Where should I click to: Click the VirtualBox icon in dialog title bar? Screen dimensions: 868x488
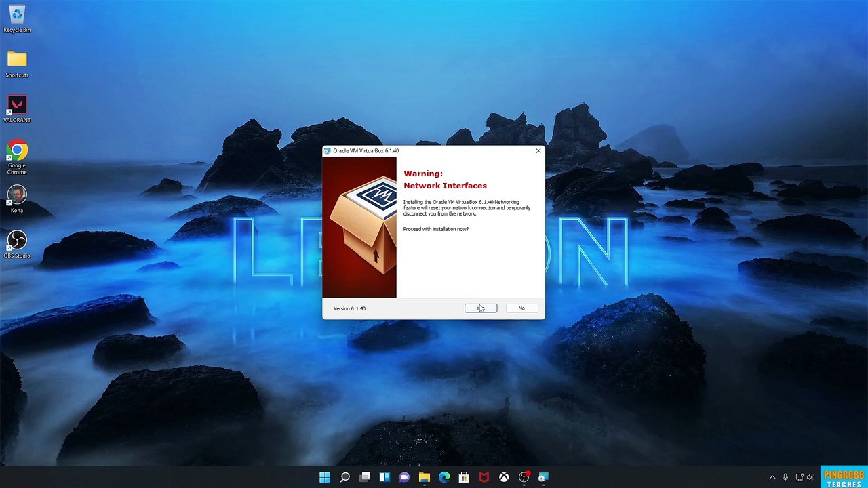click(x=328, y=150)
